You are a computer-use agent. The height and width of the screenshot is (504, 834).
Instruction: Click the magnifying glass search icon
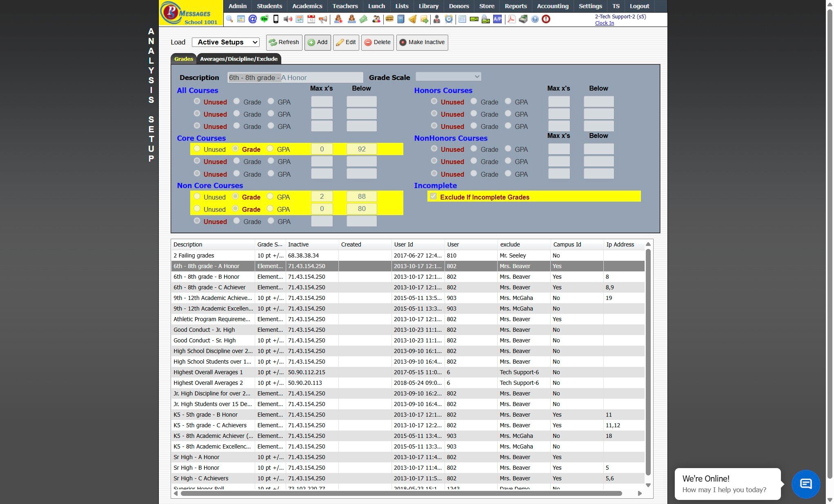(229, 19)
